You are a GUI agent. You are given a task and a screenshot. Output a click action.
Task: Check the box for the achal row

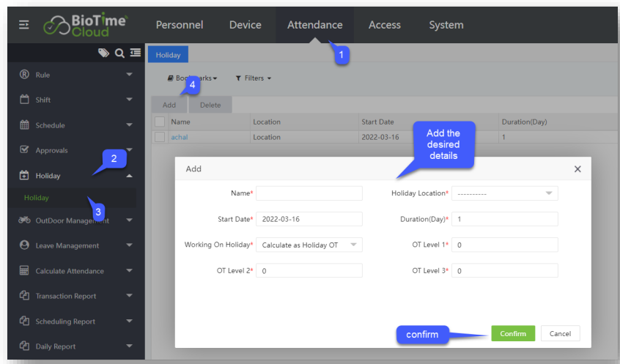tap(160, 137)
